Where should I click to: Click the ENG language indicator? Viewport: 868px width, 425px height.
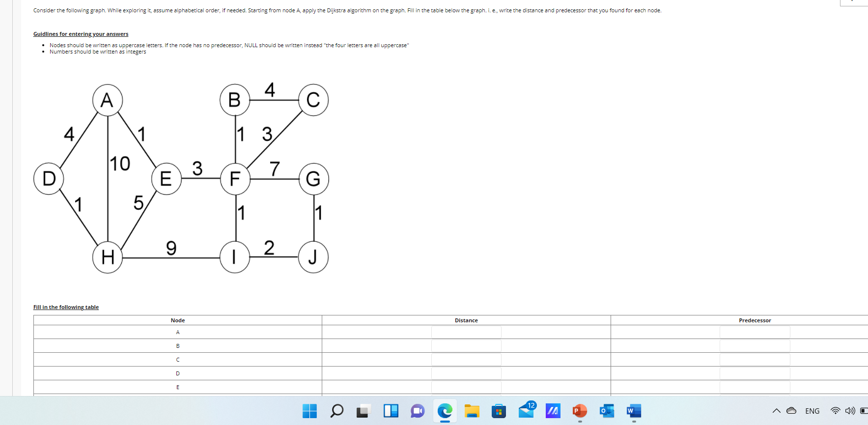tap(812, 411)
